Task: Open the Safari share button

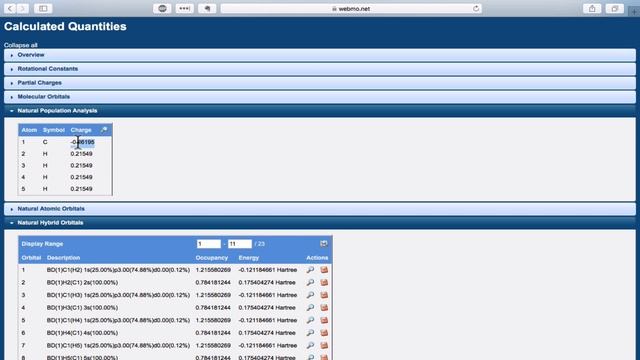Action: point(592,8)
